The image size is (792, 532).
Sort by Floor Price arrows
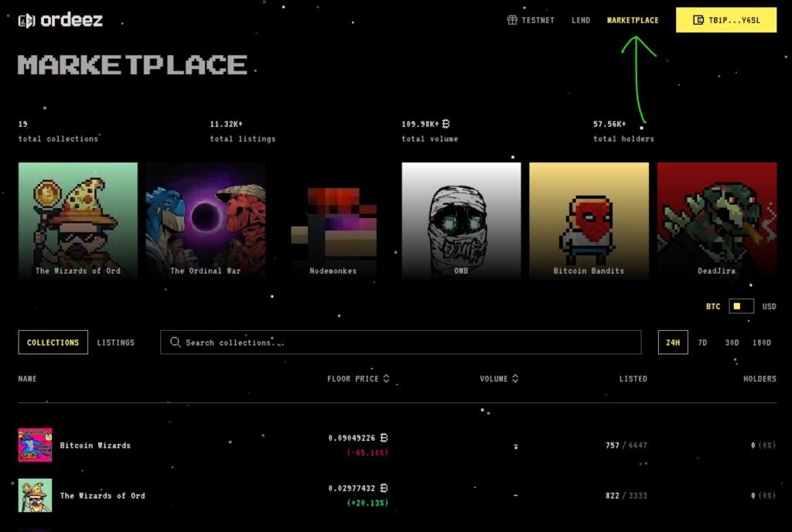coord(387,378)
